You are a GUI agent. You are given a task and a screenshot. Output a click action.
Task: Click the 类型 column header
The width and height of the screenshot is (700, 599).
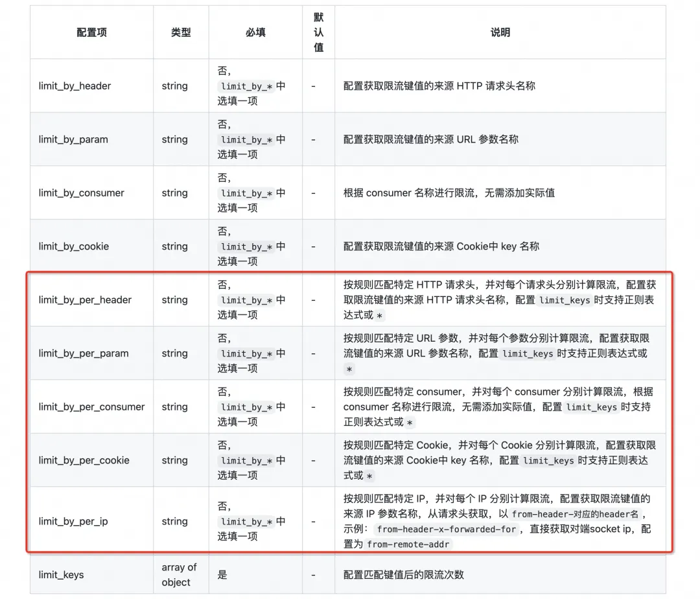coord(181,32)
